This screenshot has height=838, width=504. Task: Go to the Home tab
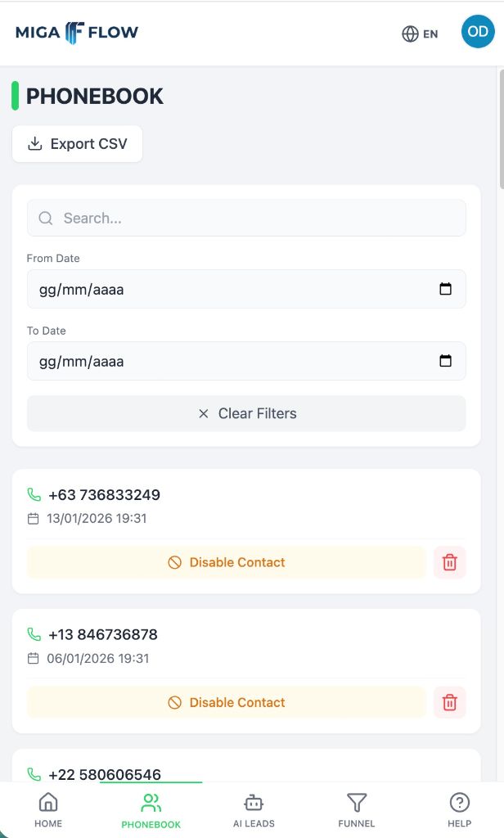[48, 810]
